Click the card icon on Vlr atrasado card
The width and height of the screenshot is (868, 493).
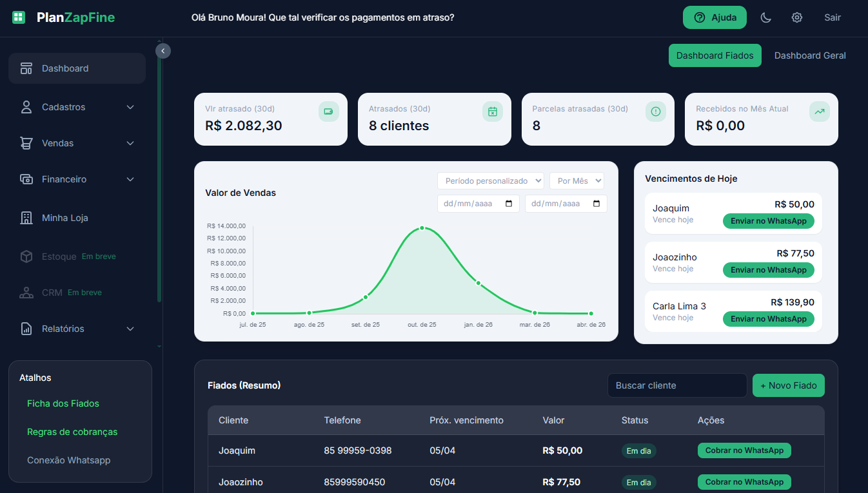pos(328,111)
